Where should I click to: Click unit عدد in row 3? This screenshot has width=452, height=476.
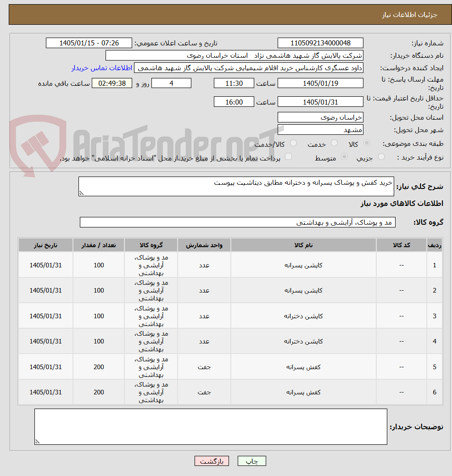click(x=204, y=316)
